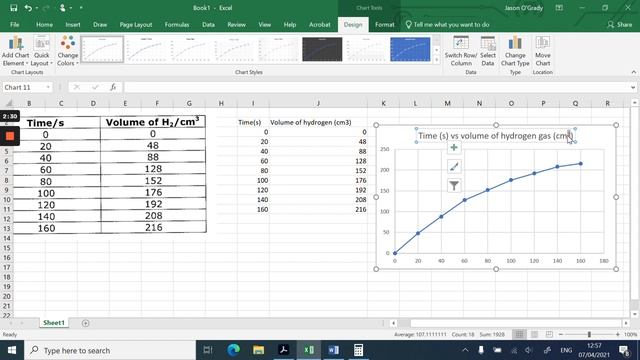
Task: Open Microsoft Edge from taskbar
Action: [x=233, y=350]
